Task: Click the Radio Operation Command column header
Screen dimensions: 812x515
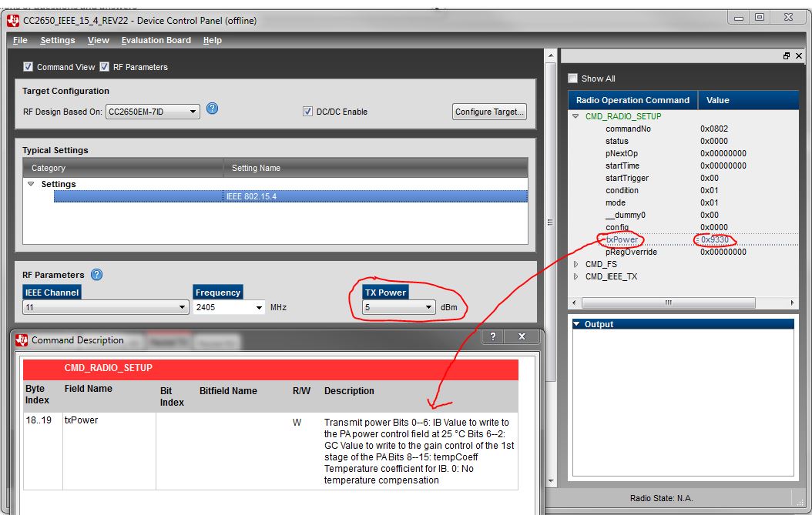Action: tap(632, 100)
